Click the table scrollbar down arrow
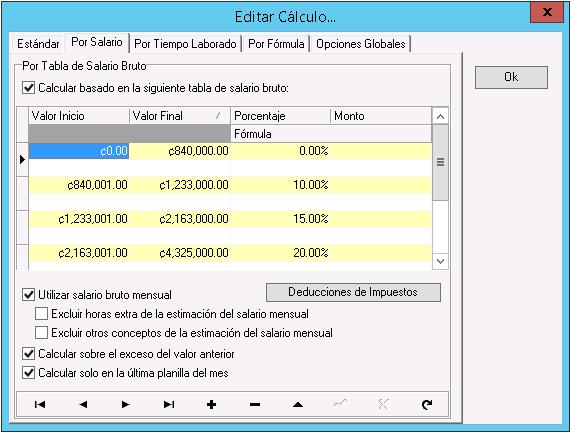Screen dimensions: 571x434 (440, 261)
